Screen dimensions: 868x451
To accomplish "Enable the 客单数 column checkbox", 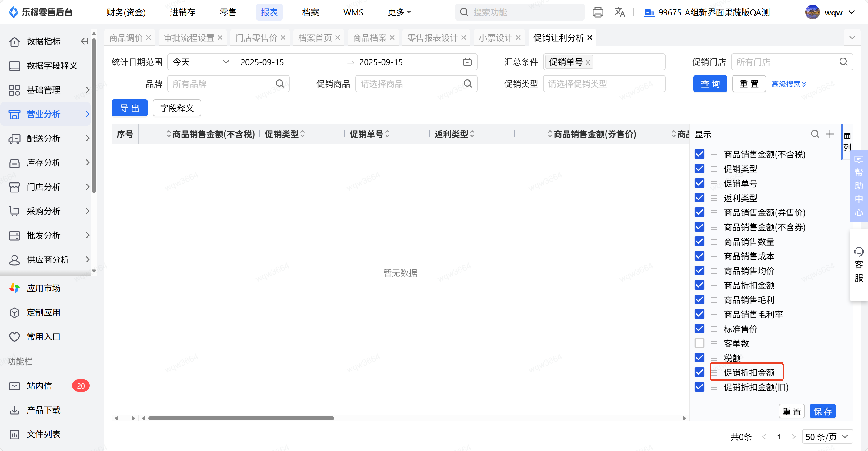I will coord(699,343).
